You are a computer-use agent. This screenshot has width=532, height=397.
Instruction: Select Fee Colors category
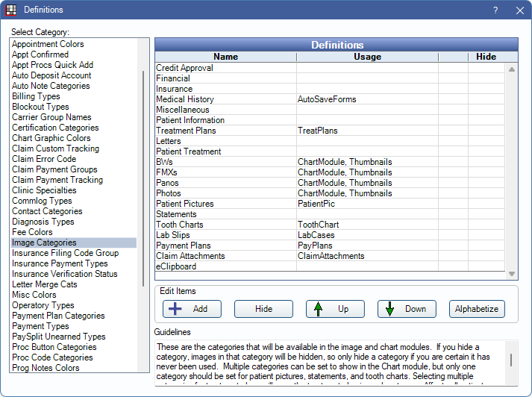coord(32,232)
